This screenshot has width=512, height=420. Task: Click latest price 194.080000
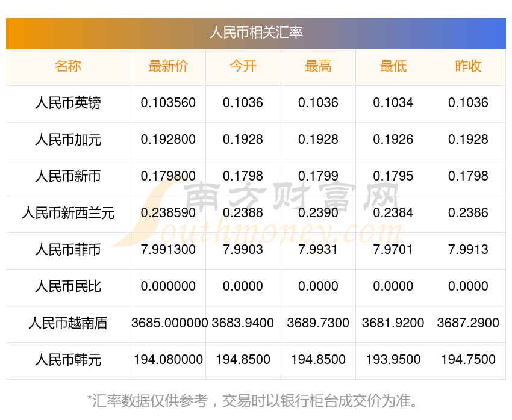pyautogui.click(x=168, y=360)
